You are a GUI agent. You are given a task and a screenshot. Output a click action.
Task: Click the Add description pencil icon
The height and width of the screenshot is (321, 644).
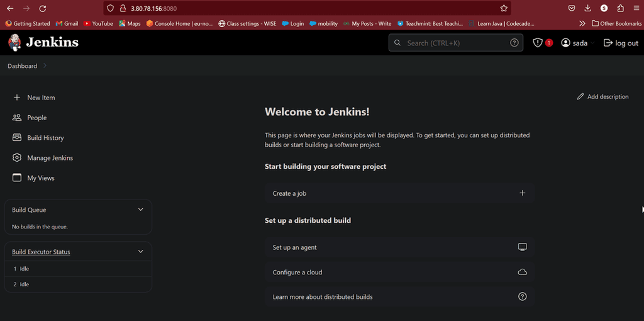tap(580, 96)
